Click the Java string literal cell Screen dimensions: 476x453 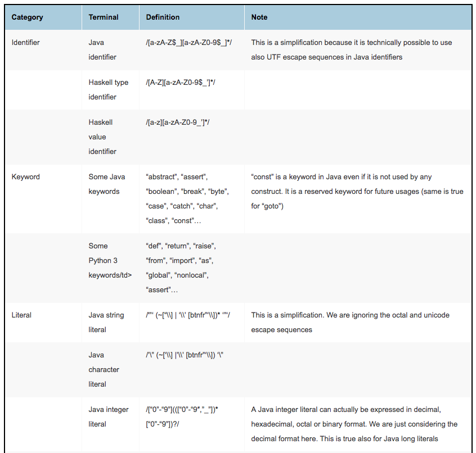(106, 322)
